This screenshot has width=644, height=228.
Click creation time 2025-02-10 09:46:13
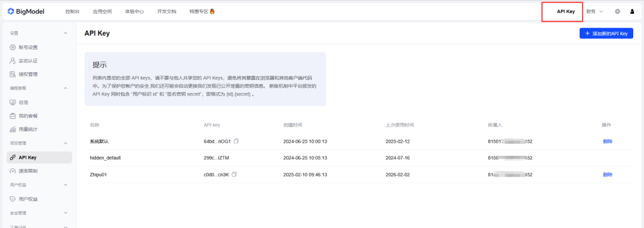(305, 175)
